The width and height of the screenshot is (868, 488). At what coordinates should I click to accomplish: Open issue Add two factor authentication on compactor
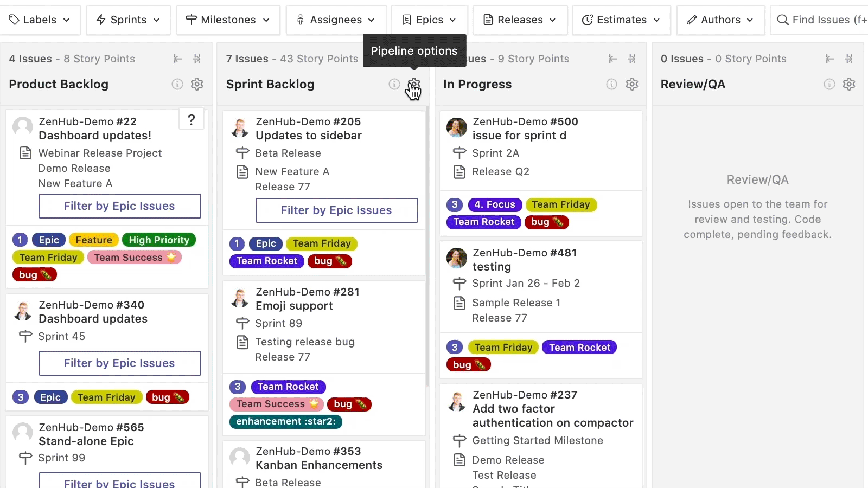pos(553,416)
